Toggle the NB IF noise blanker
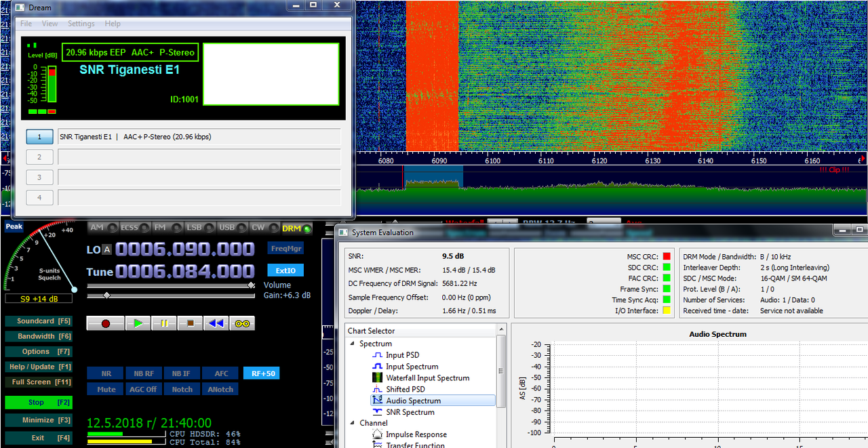This screenshot has width=868, height=448. (x=182, y=373)
